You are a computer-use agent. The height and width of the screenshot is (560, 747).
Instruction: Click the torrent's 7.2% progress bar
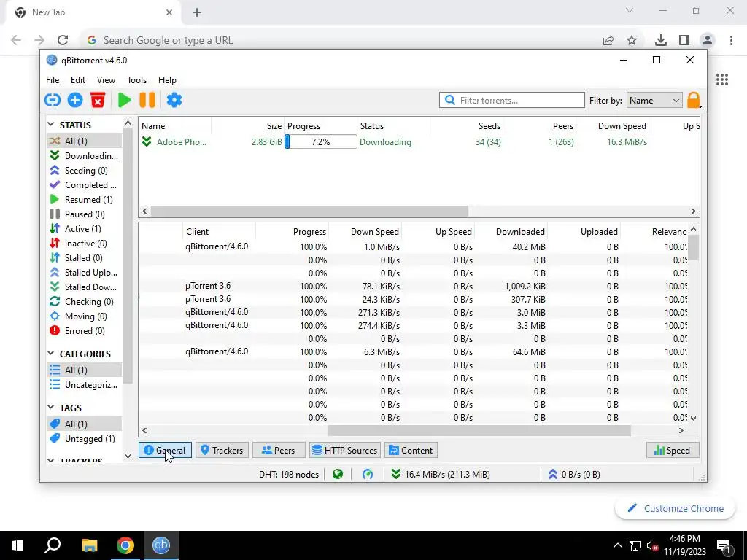pyautogui.click(x=321, y=142)
